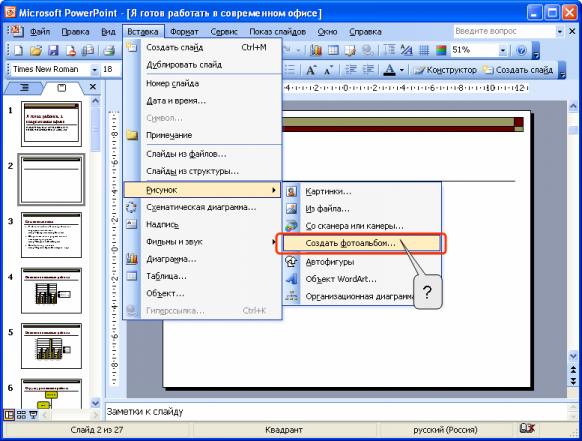Select Из файла in picture submenu
Image resolution: width=582 pixels, height=441 pixels.
[x=362, y=209]
